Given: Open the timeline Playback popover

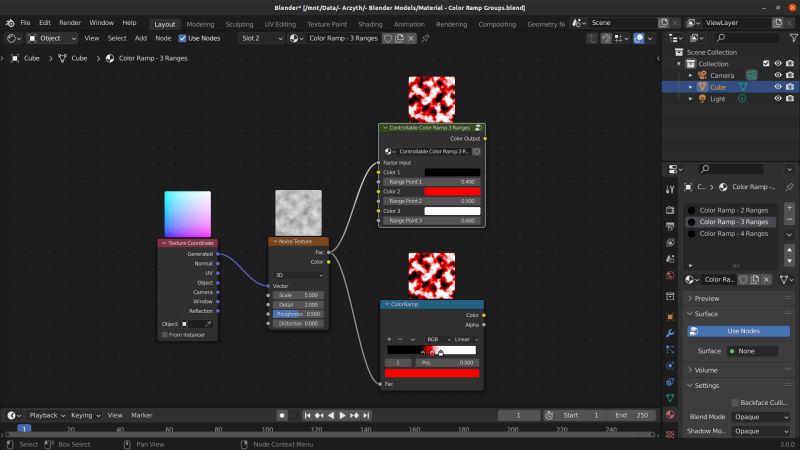Looking at the screenshot, I should pyautogui.click(x=46, y=415).
